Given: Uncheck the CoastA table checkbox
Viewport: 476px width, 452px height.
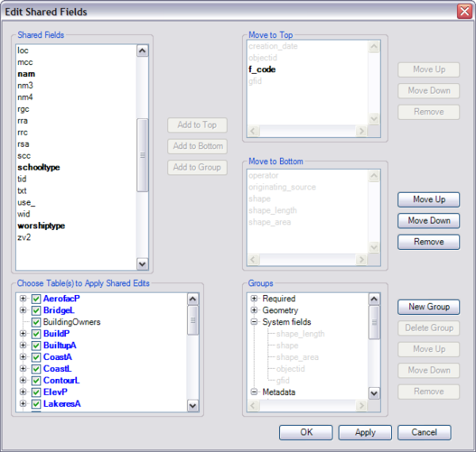Looking at the screenshot, I should click(x=36, y=357).
